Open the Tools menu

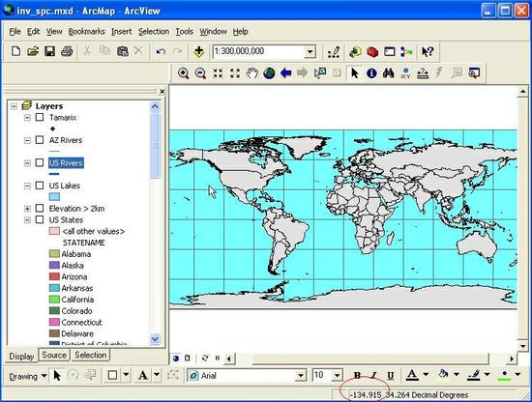[x=184, y=32]
